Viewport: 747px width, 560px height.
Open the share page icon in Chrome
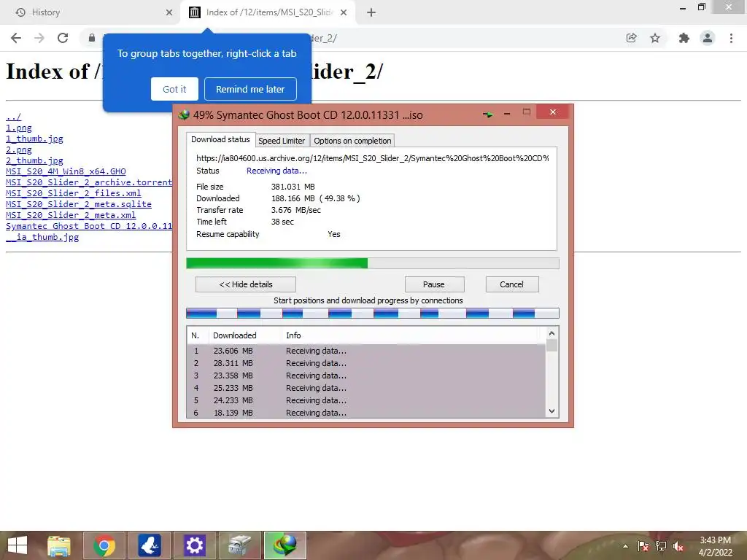[631, 38]
